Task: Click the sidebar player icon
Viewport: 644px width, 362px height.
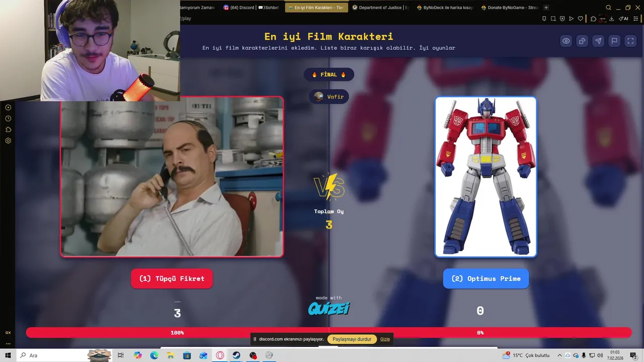Action: [x=8, y=107]
